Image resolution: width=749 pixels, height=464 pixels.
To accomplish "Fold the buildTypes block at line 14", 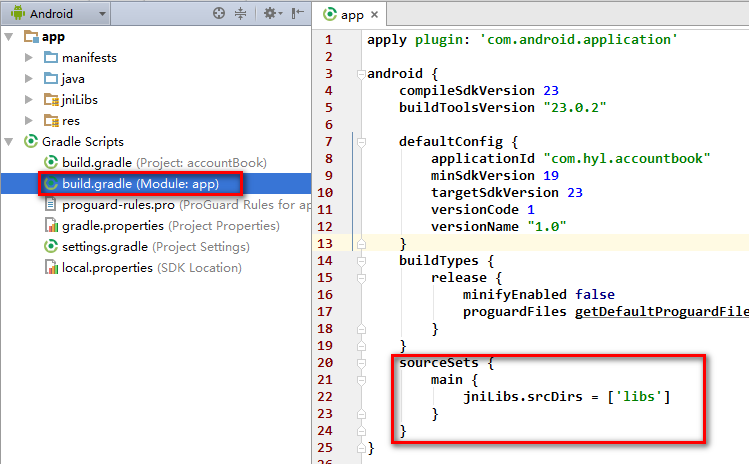I will 361,261.
